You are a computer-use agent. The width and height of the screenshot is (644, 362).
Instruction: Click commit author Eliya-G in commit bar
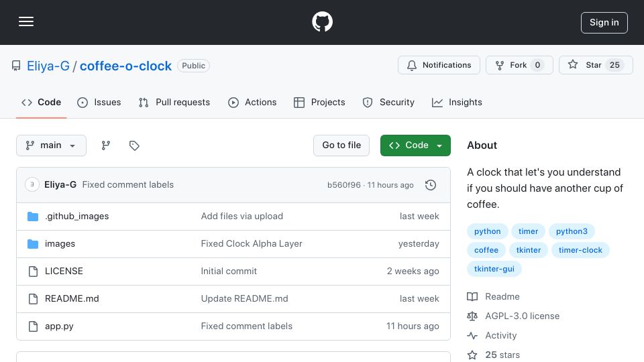point(60,185)
